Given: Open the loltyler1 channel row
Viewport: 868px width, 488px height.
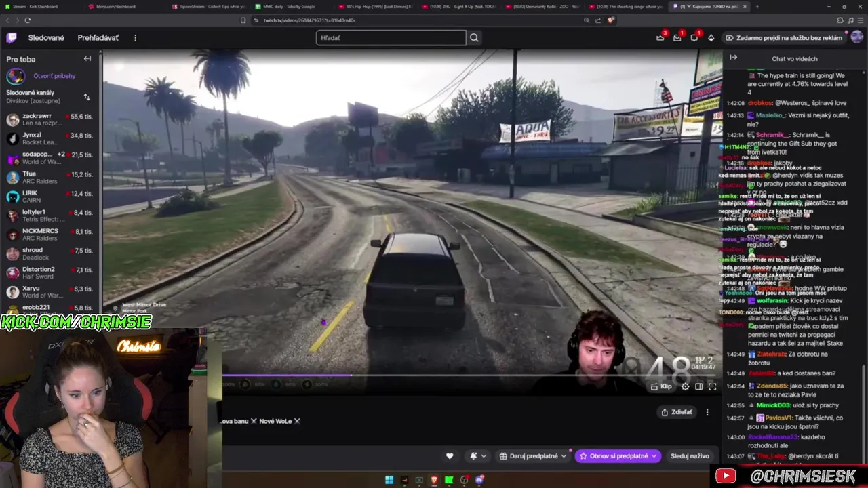Looking at the screenshot, I should (50, 215).
